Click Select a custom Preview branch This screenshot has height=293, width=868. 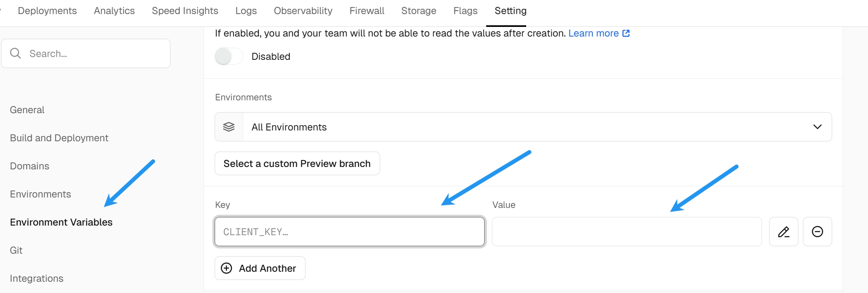click(x=297, y=163)
